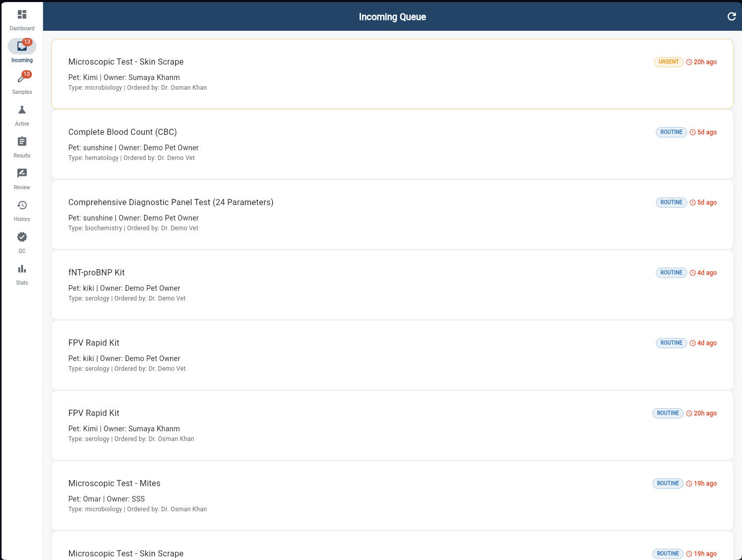Open the History section

(x=22, y=205)
